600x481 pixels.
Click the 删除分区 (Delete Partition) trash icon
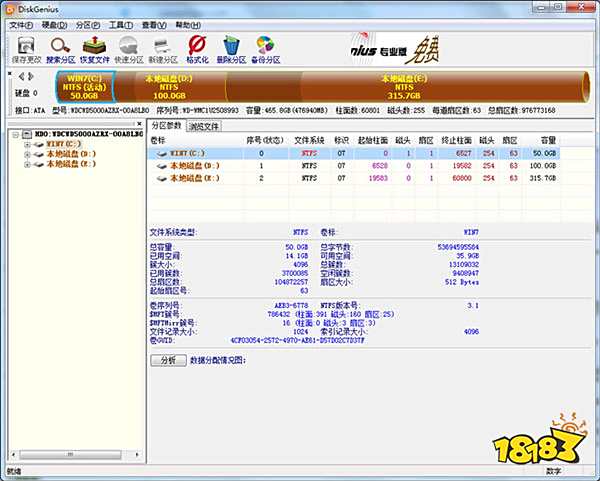(232, 48)
